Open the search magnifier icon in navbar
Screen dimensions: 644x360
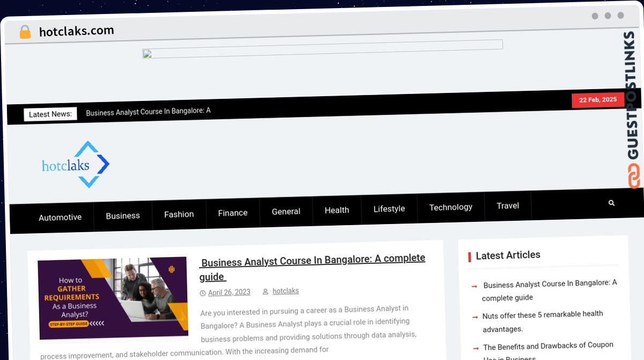point(611,203)
